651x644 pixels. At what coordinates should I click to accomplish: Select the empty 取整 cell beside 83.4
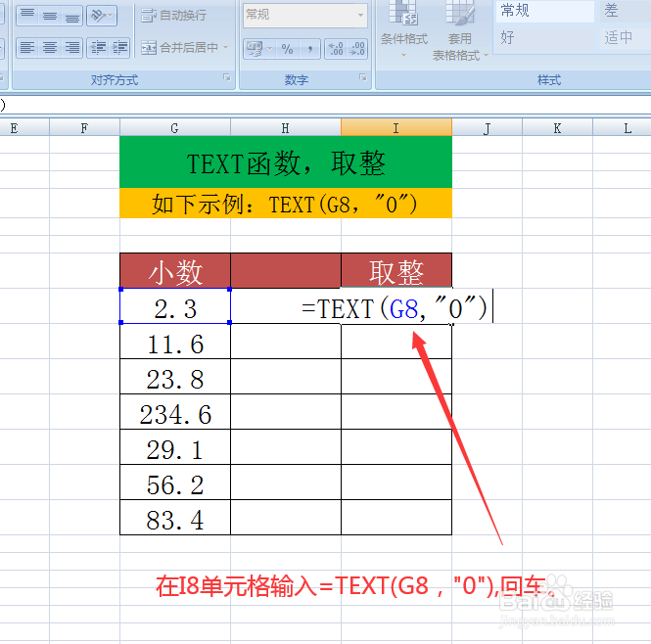tap(396, 518)
